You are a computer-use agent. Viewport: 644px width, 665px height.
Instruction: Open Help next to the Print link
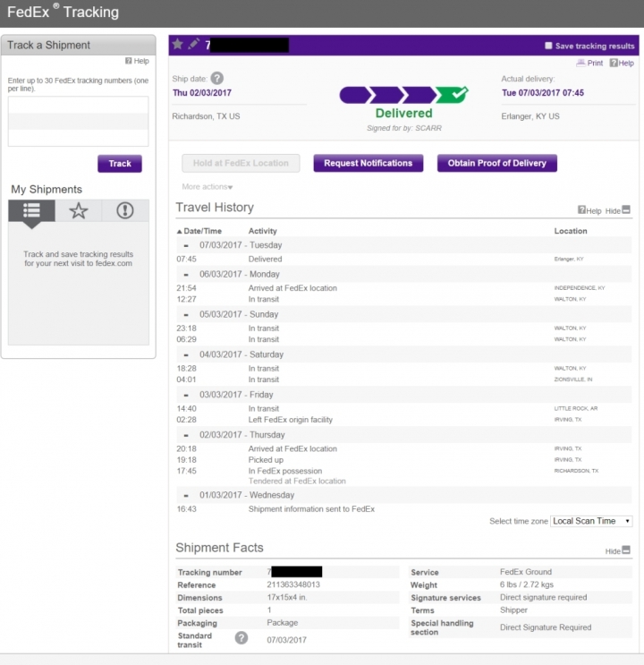pos(622,64)
